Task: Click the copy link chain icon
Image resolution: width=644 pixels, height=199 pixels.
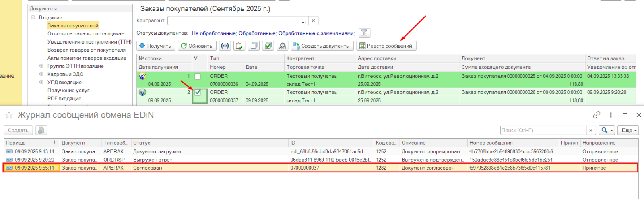Action: (x=597, y=115)
